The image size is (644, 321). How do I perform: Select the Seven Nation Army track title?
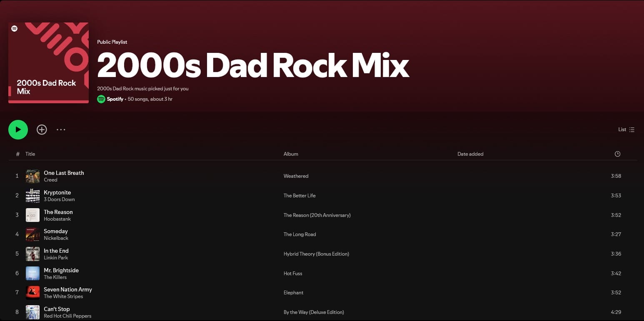point(68,289)
